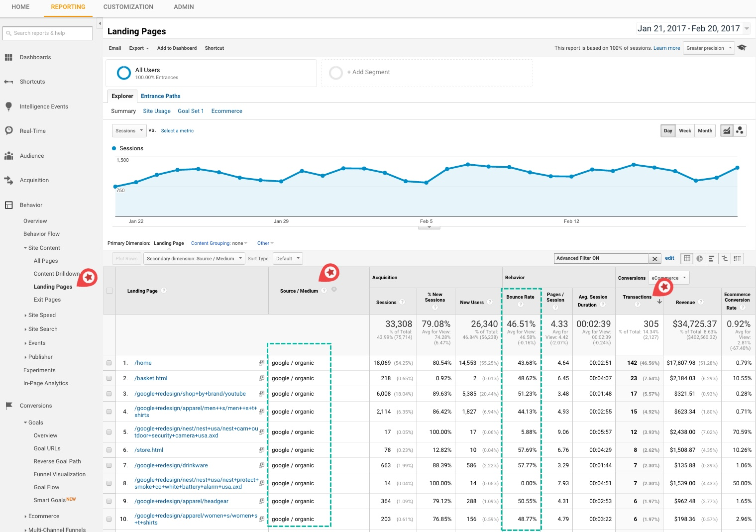This screenshot has height=532, width=756.
Task: Clear the Advanced Filter with X
Action: [655, 259]
